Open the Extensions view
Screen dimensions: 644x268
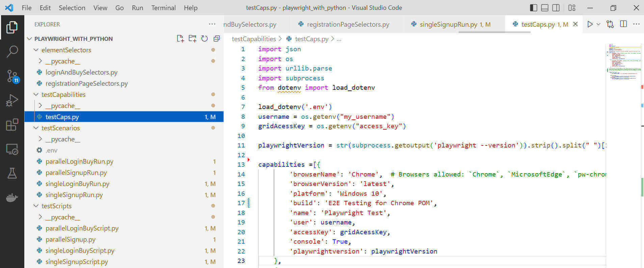pyautogui.click(x=12, y=125)
